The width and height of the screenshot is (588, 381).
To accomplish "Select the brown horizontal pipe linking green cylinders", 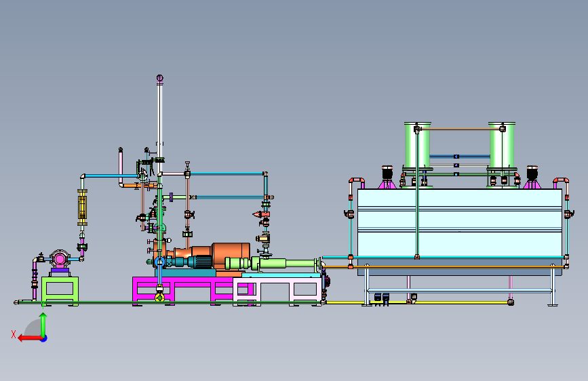I will [x=459, y=129].
